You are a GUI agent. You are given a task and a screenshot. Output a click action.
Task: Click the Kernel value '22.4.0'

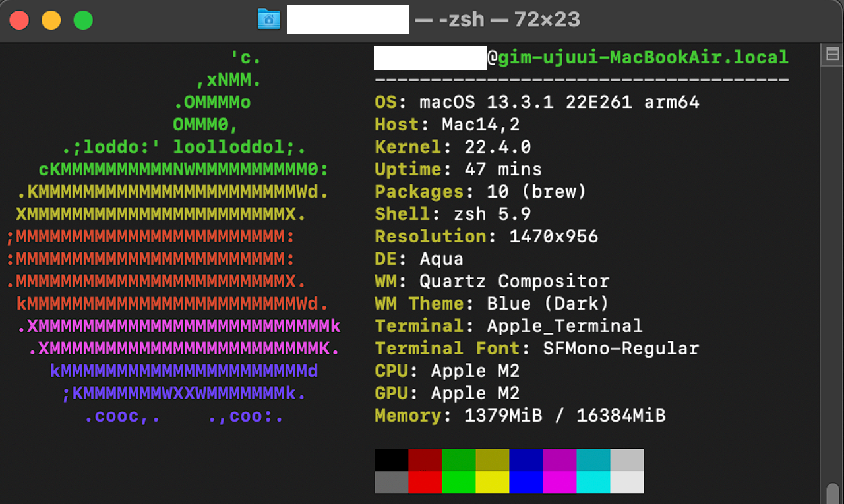pos(498,147)
